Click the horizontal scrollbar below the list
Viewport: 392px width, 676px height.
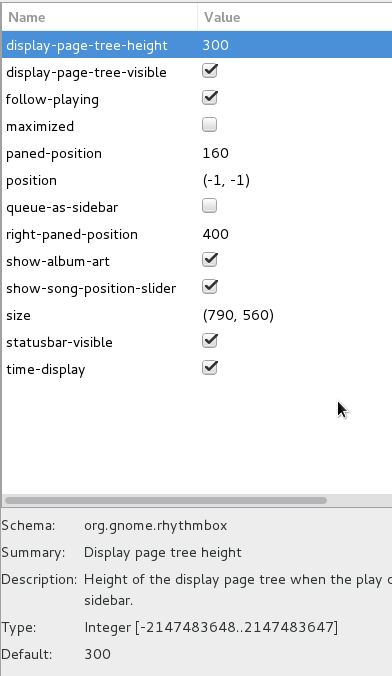[x=166, y=501]
